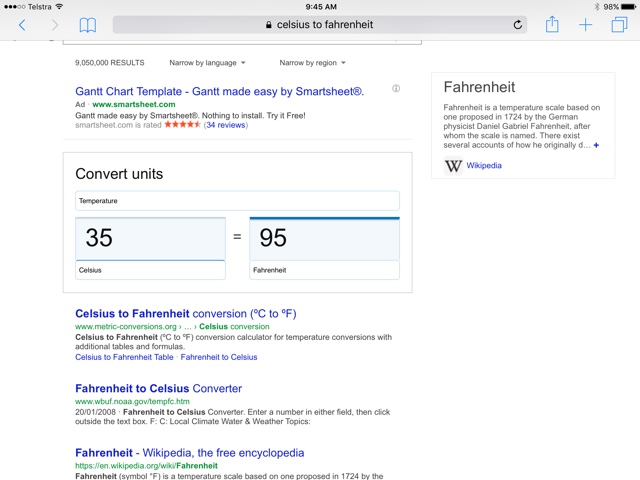Open Fahrenheit - Wikipedia result link

[189, 453]
